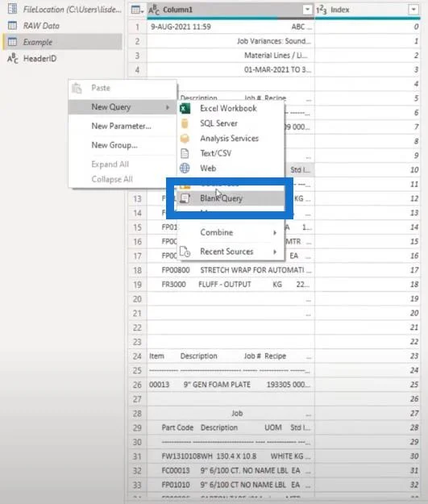
Task: Open the Column1 filter dropdown
Action: (307, 10)
